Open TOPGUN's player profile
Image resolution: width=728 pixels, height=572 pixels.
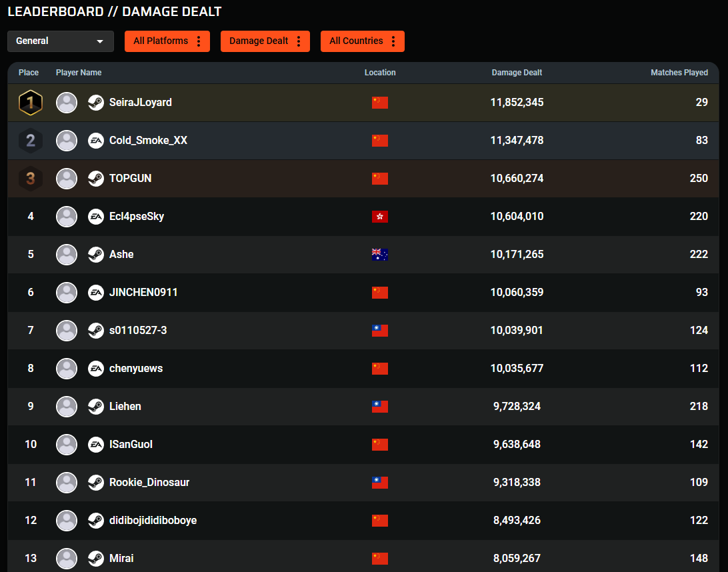130,179
